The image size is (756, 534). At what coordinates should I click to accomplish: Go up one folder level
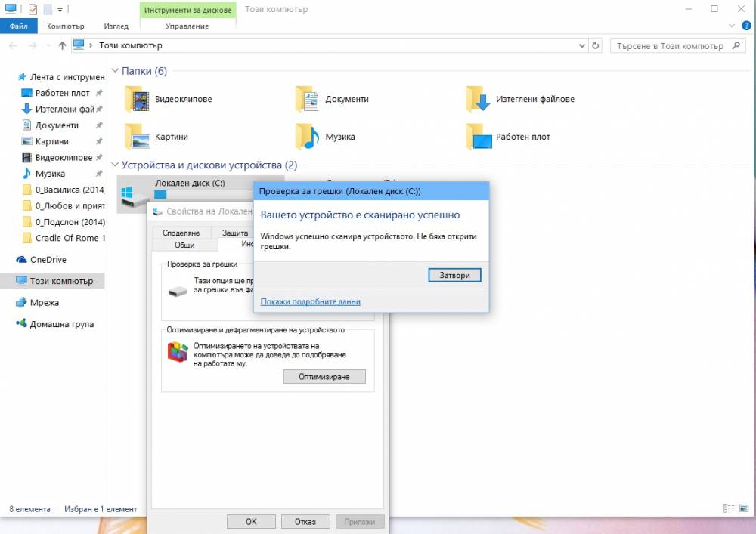(62, 46)
